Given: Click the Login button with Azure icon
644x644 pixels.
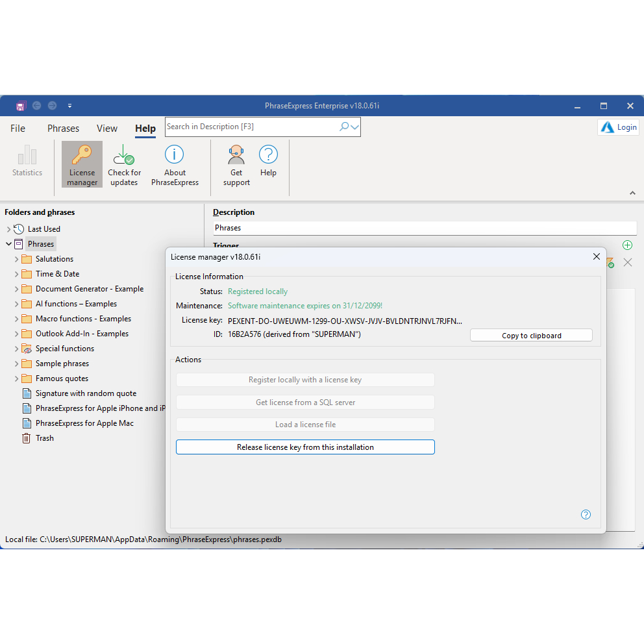Looking at the screenshot, I should click(619, 127).
